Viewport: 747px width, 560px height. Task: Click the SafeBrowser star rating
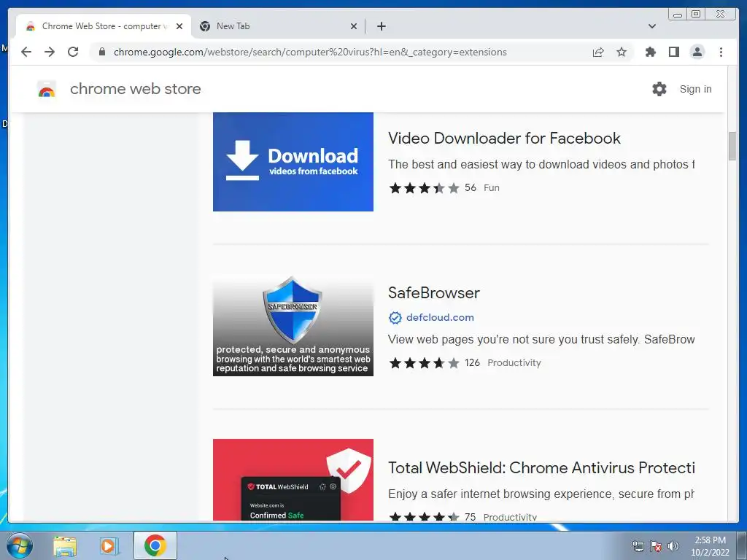point(424,363)
